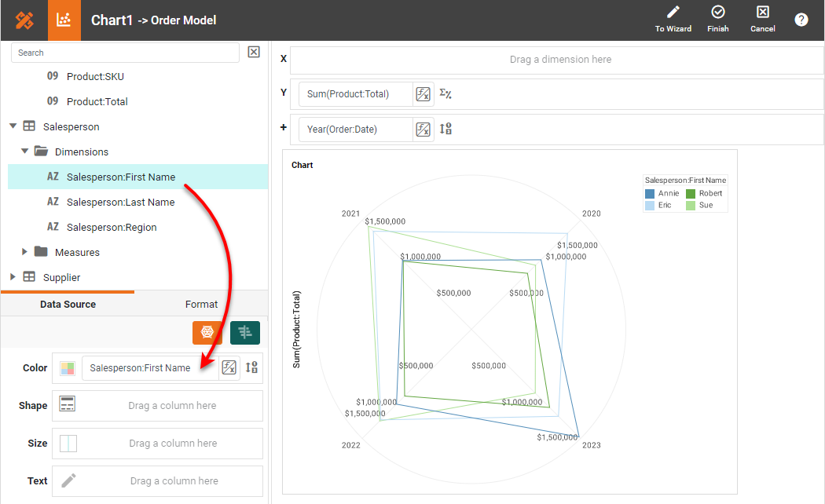Click the chart type icon in header
This screenshot has width=825, height=504.
pos(64,20)
